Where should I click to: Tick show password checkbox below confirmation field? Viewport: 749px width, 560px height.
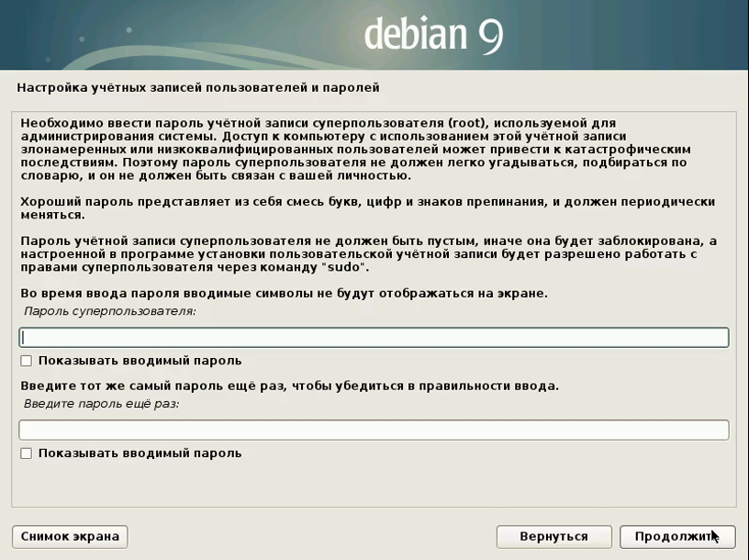[27, 453]
